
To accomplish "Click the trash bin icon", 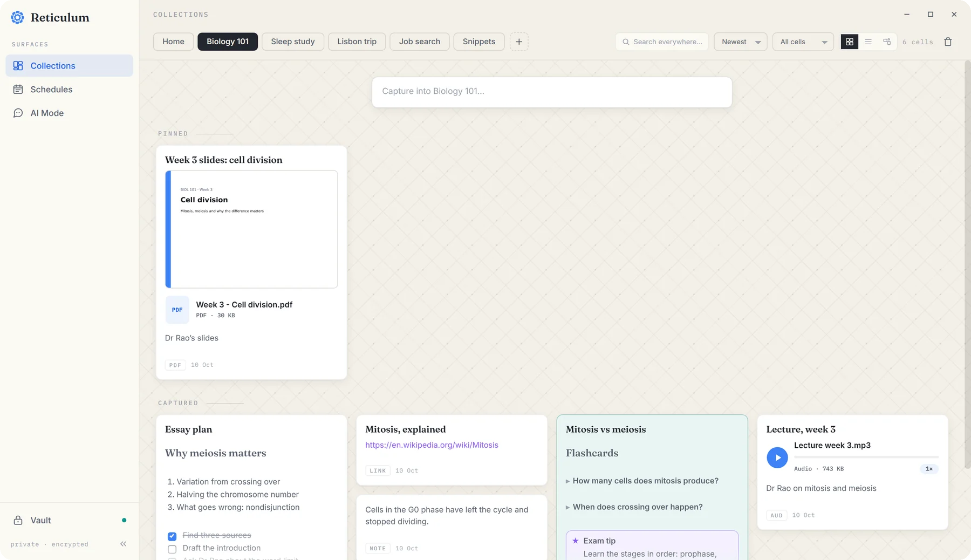I will pos(948,42).
